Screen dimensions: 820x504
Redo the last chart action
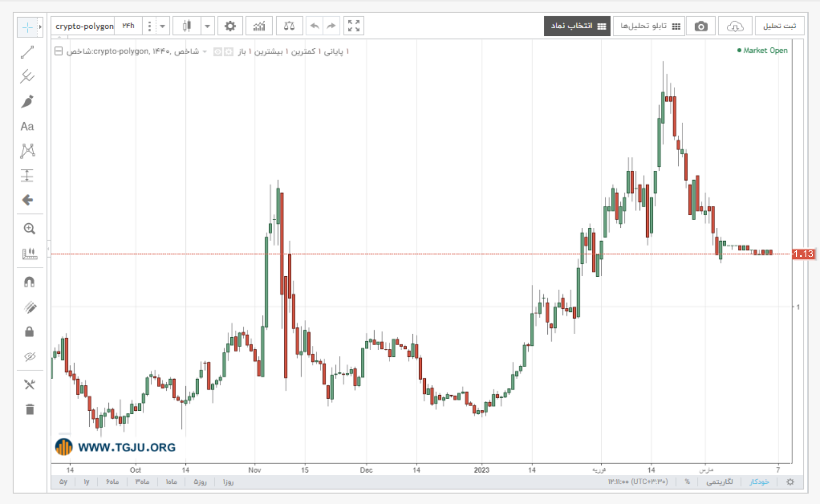pyautogui.click(x=331, y=26)
